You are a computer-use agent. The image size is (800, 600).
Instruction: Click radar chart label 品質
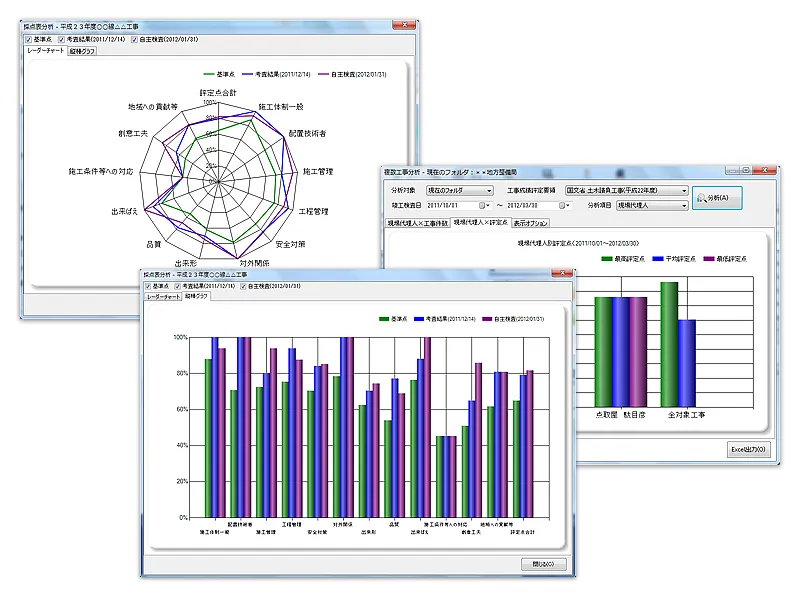click(154, 244)
